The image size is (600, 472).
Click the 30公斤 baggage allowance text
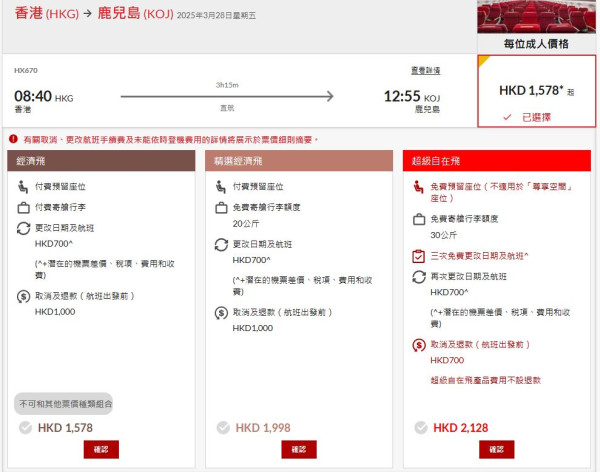pos(443,235)
